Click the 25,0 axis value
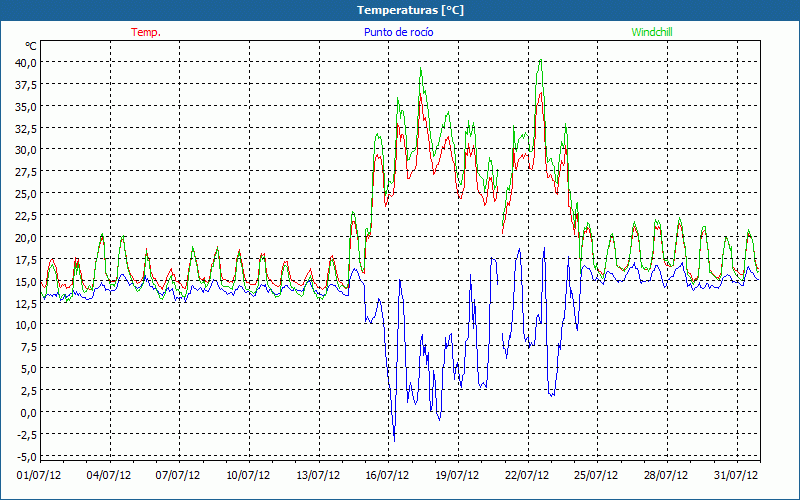This screenshot has width=800, height=500. click(27, 193)
